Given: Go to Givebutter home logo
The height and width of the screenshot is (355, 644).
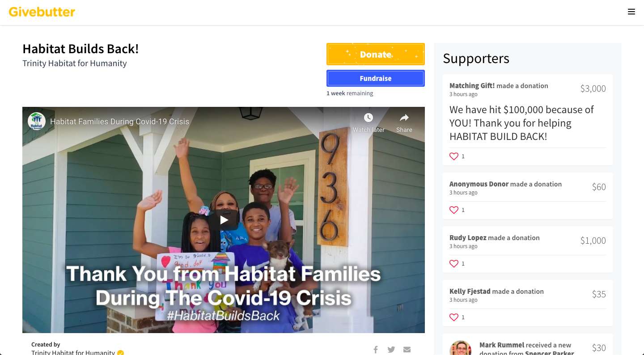Looking at the screenshot, I should [42, 12].
